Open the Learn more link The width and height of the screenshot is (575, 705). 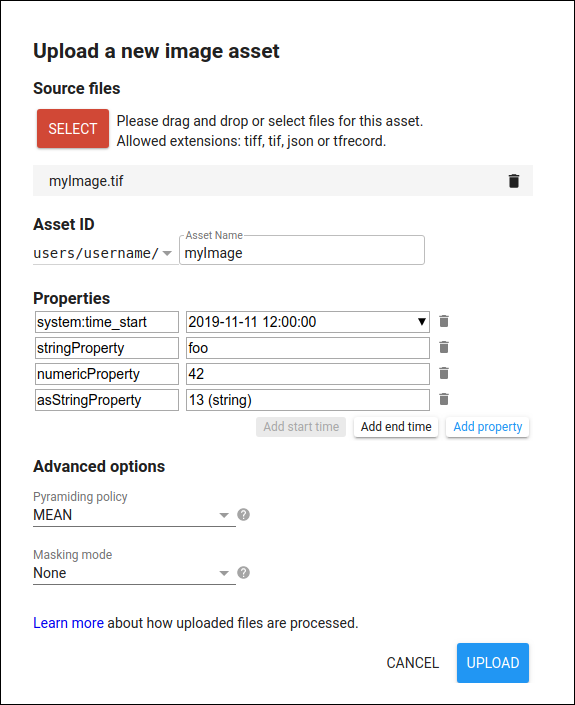click(x=68, y=623)
